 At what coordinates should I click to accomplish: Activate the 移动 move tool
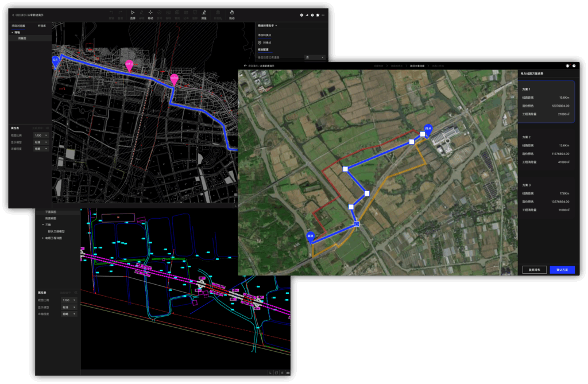tap(150, 13)
